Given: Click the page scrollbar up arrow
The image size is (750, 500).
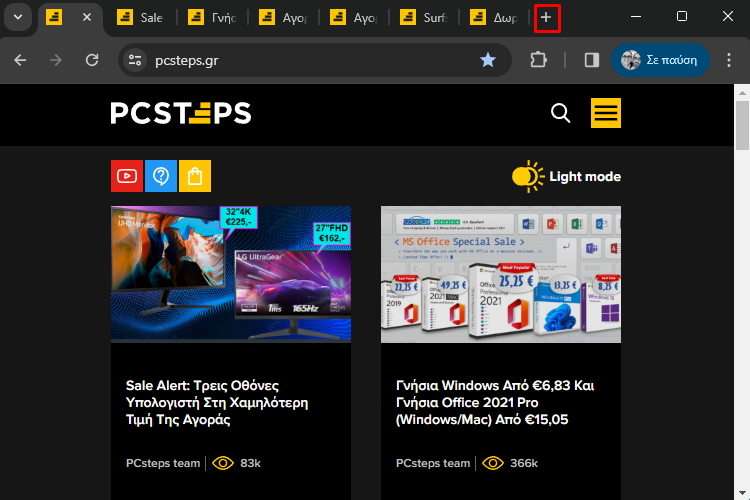Looking at the screenshot, I should (x=742, y=92).
